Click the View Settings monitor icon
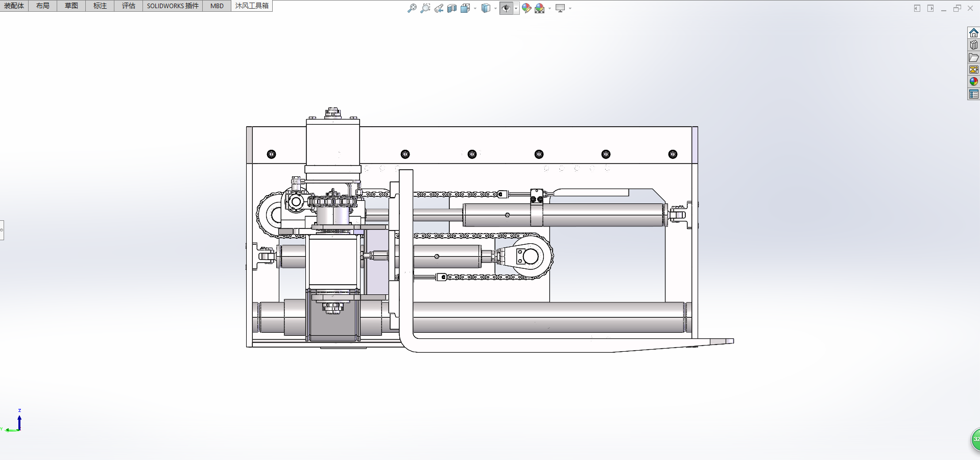Image resolution: width=980 pixels, height=460 pixels. [x=560, y=8]
